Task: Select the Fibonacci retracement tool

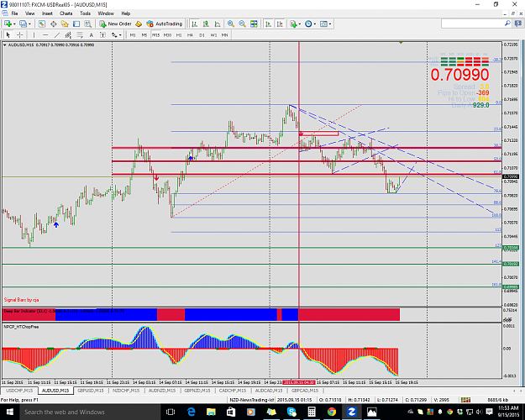Action: coord(80,34)
